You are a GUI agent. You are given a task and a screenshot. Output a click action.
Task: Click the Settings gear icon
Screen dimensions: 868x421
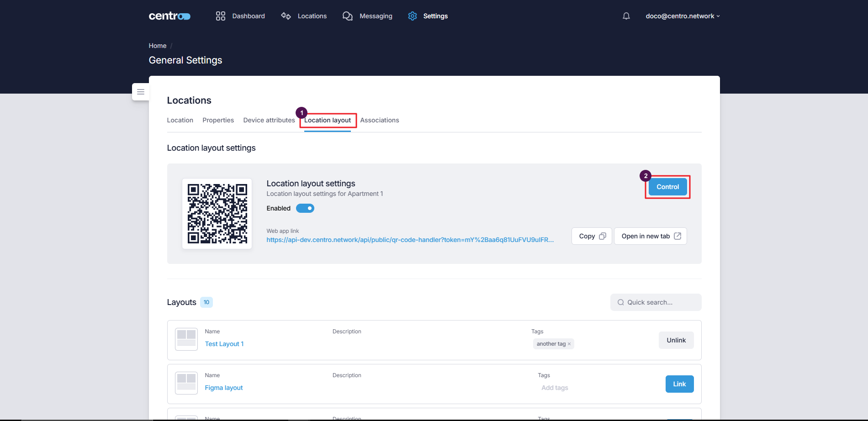413,16
